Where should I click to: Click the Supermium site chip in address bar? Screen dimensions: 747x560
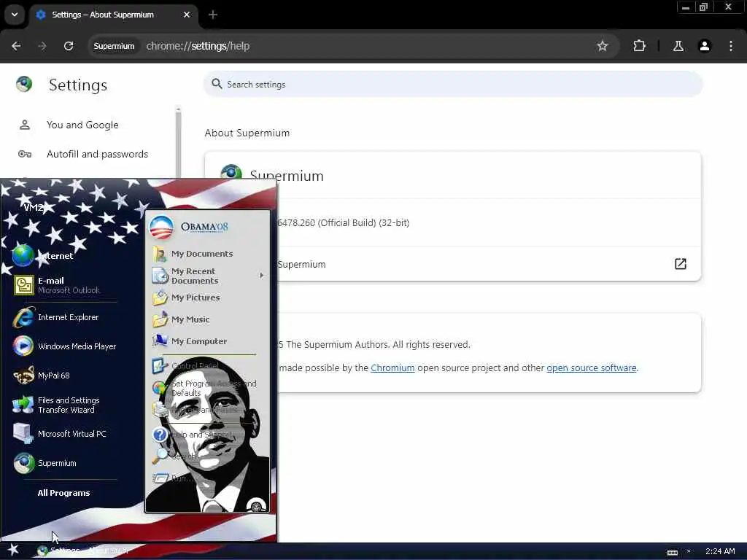[x=114, y=46]
